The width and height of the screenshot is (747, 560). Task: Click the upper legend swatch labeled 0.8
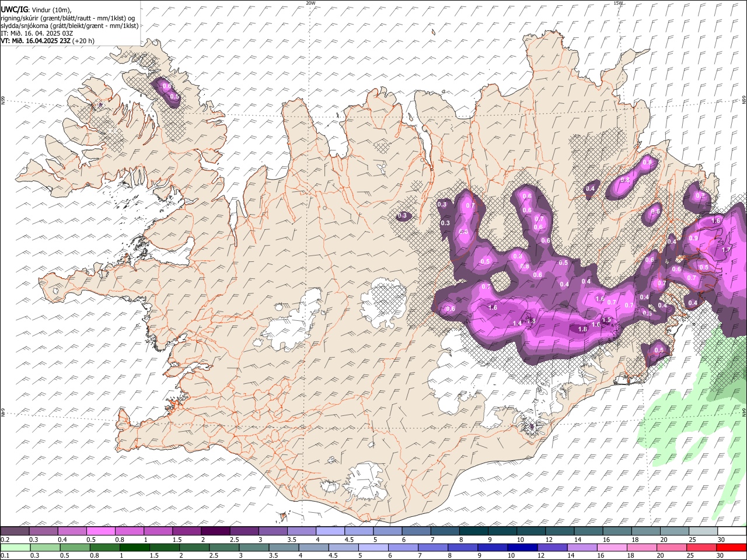(129, 531)
